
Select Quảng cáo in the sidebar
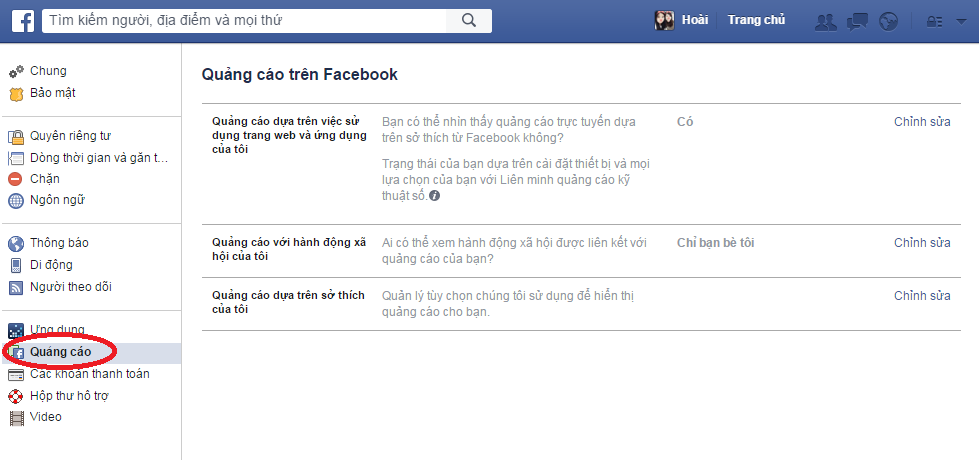coord(61,352)
